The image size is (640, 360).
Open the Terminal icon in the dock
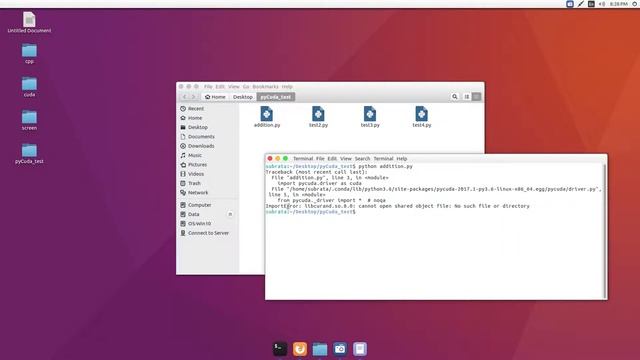280,349
